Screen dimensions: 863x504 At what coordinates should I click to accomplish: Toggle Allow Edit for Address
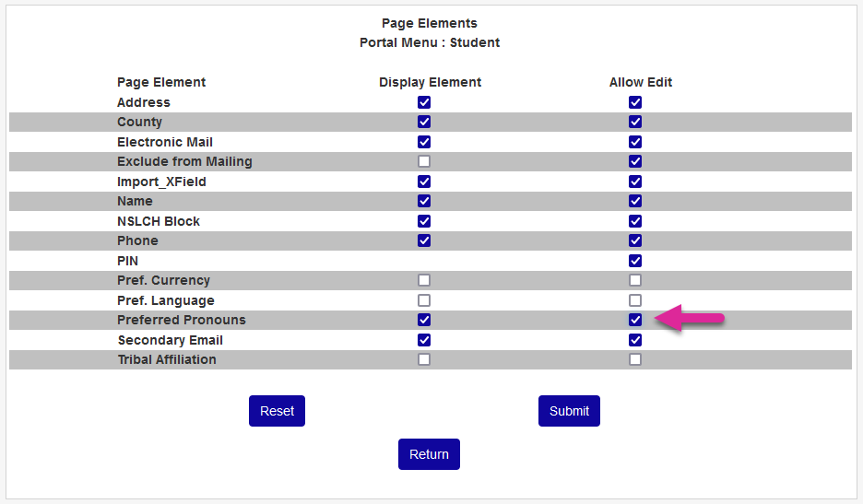pos(635,102)
